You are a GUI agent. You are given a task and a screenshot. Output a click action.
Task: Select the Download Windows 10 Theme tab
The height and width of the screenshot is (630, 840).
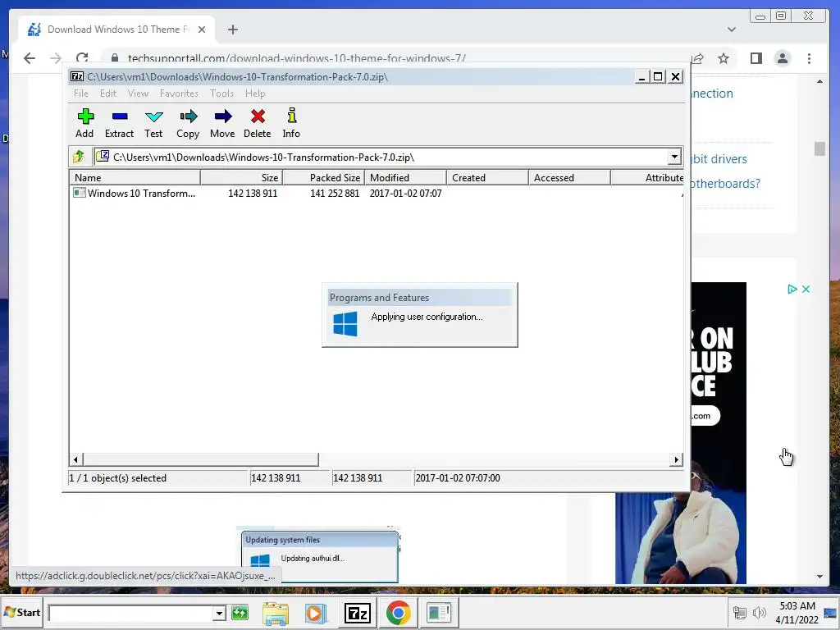coord(116,29)
